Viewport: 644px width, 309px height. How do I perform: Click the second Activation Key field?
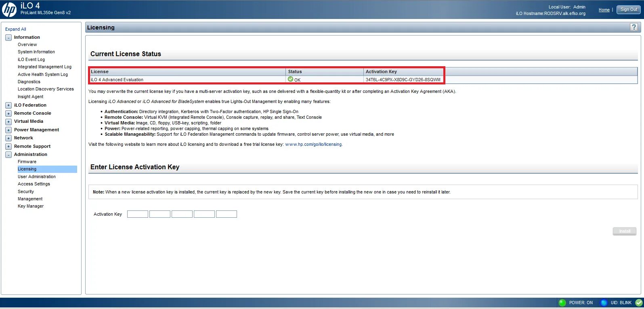tap(160, 214)
